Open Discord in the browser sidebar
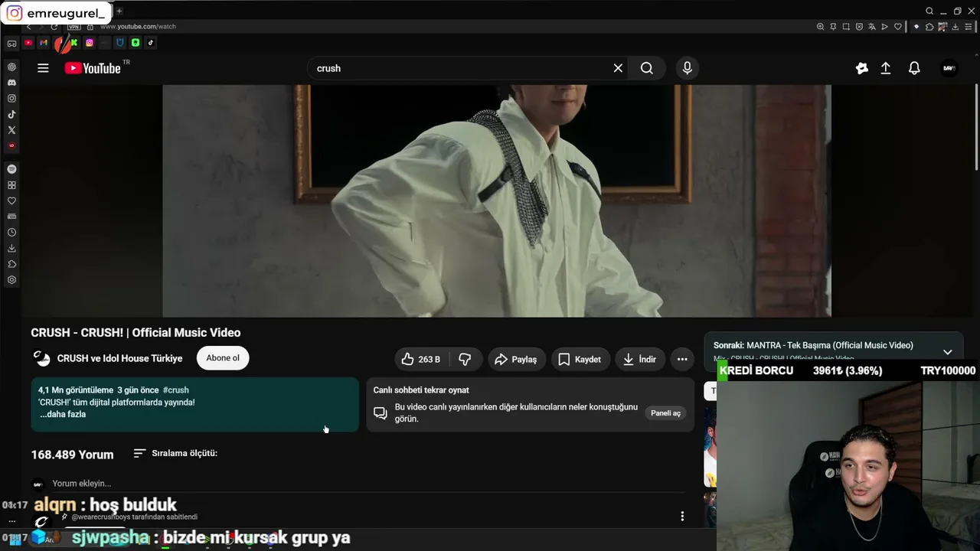This screenshot has width=980, height=551. (11, 83)
